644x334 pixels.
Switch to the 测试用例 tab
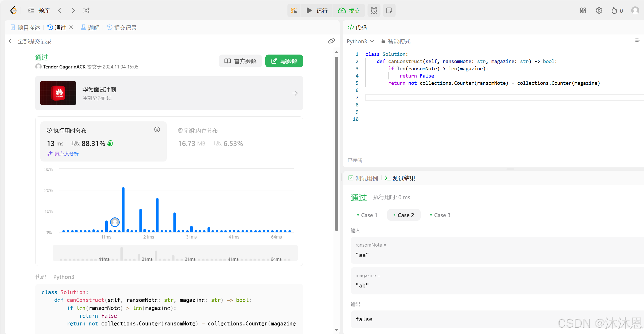click(x=363, y=178)
